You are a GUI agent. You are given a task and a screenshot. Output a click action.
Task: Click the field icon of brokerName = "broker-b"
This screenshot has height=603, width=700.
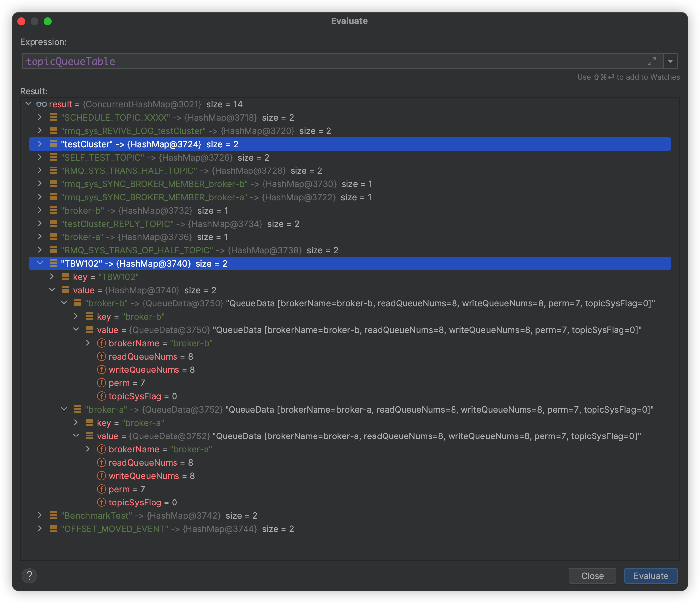pos(102,343)
